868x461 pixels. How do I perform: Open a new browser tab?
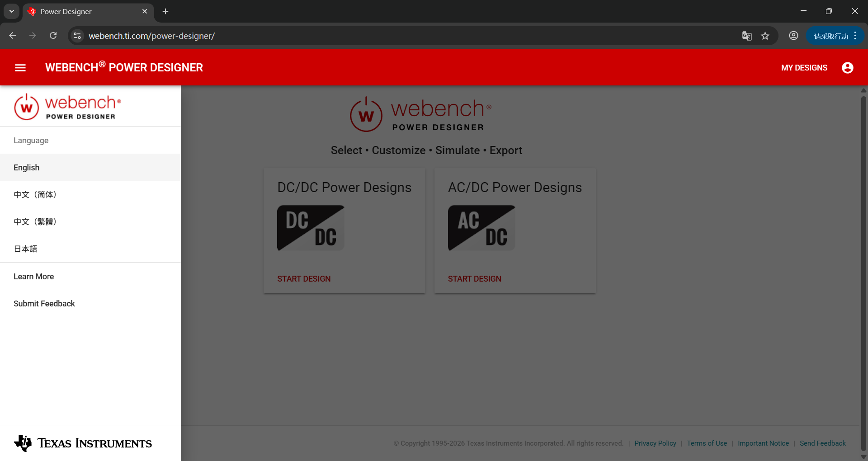[165, 11]
